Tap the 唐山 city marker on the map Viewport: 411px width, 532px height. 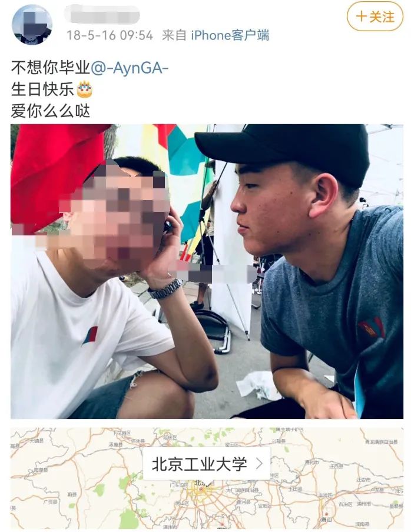click(326, 517)
